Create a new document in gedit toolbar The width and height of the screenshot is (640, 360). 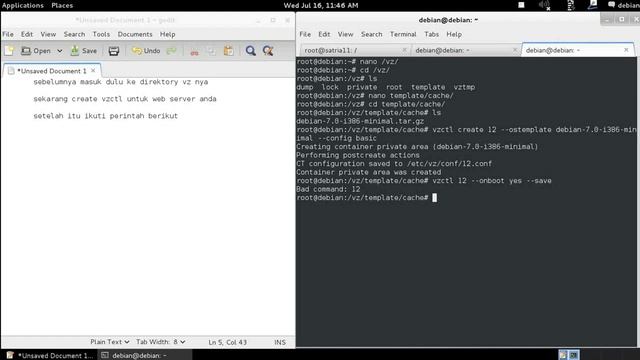tap(9, 51)
